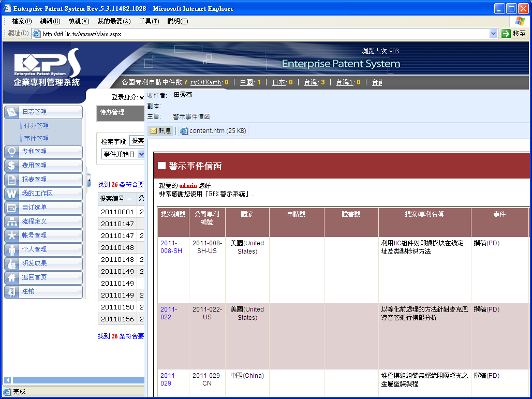The height and width of the screenshot is (399, 532).
Task: Click the envelope icon on 訊息 tab
Action: tap(153, 130)
